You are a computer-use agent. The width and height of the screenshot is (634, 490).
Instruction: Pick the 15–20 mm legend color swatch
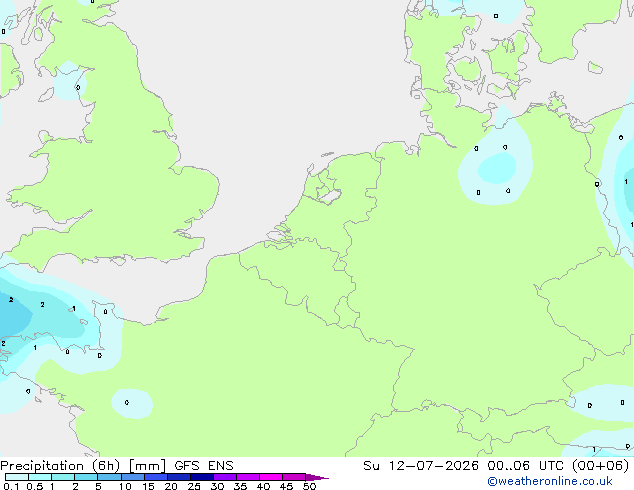(x=155, y=477)
